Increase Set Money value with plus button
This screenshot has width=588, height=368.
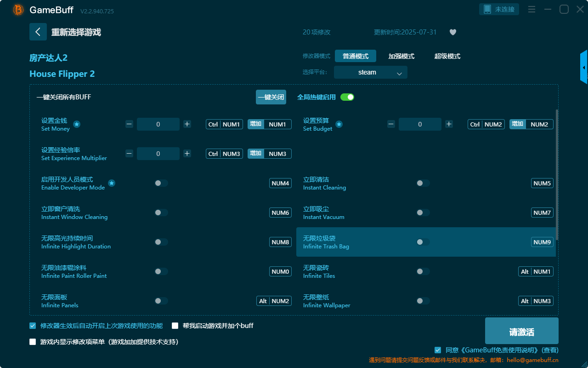tap(187, 124)
